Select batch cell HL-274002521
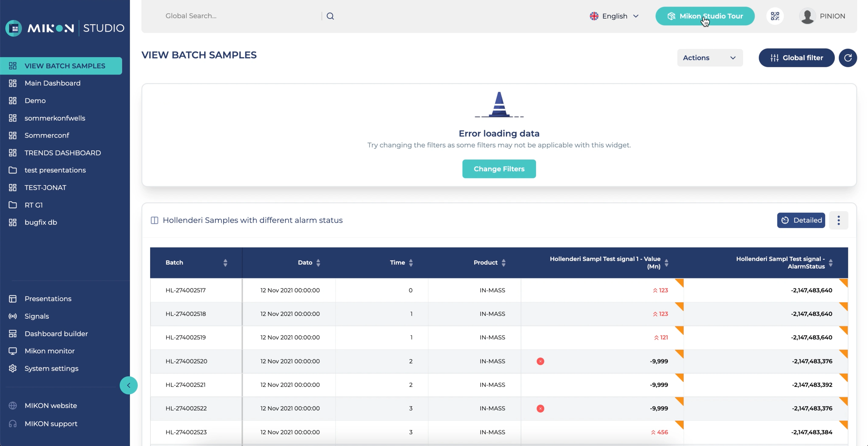 point(196,385)
